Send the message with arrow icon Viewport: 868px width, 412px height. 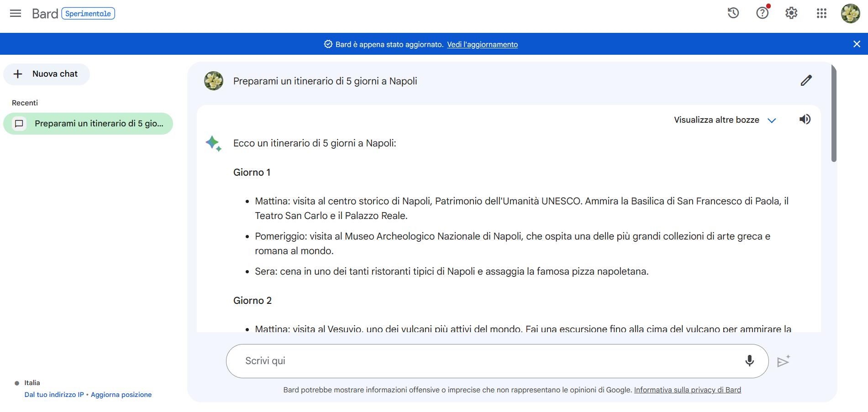(x=784, y=361)
